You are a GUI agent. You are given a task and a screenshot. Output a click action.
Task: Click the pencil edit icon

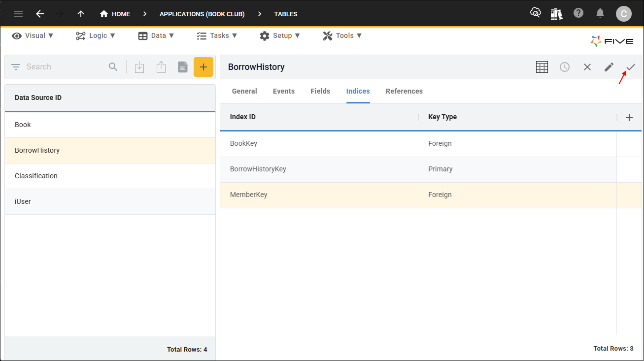[x=609, y=67]
